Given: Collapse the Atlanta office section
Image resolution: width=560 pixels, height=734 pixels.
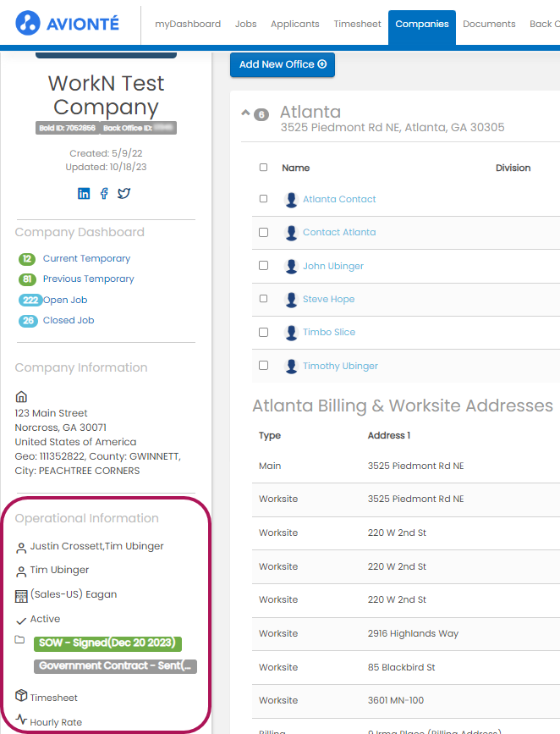Looking at the screenshot, I should click(x=245, y=113).
